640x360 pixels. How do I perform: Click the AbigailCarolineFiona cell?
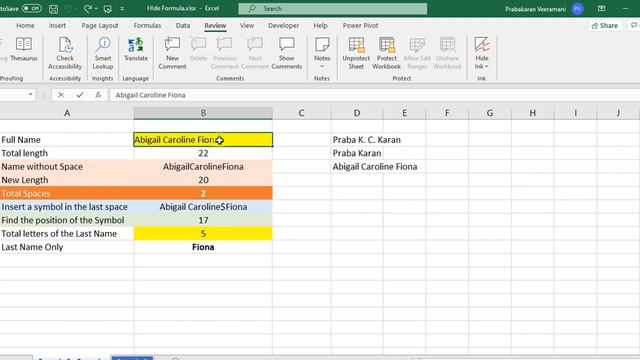tap(203, 167)
